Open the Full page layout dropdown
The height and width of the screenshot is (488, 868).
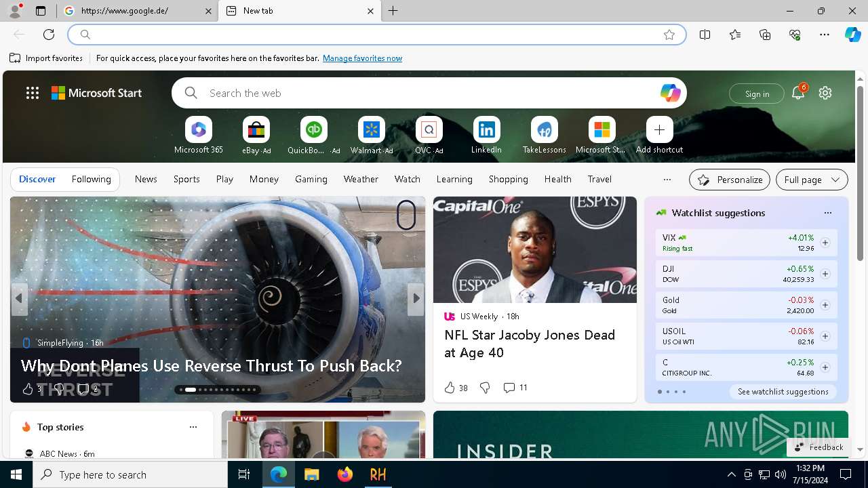[x=812, y=180]
